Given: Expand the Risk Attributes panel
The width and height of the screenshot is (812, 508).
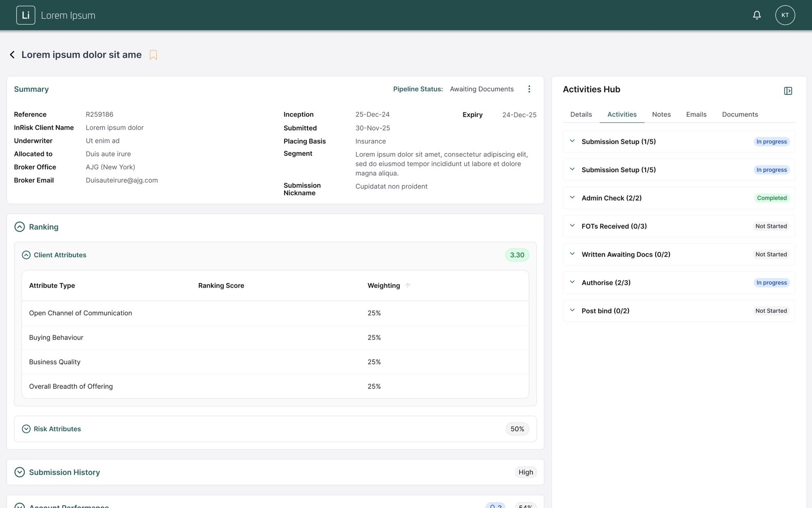Looking at the screenshot, I should click(x=26, y=429).
